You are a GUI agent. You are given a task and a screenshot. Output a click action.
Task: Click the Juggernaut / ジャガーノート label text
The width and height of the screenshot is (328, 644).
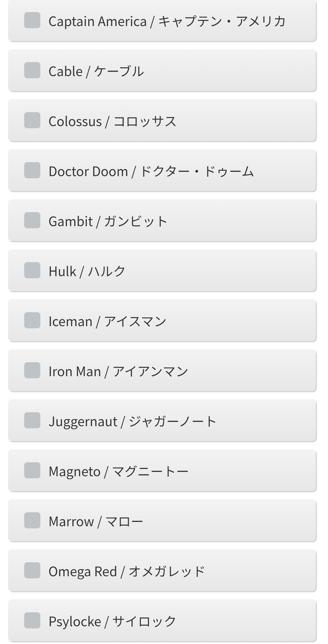tap(132, 422)
